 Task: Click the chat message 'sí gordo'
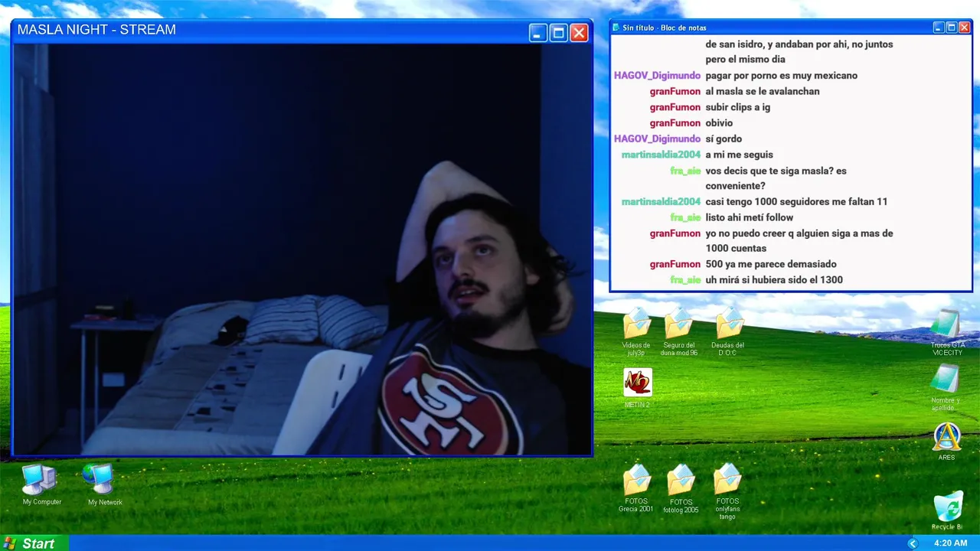pyautogui.click(x=724, y=139)
